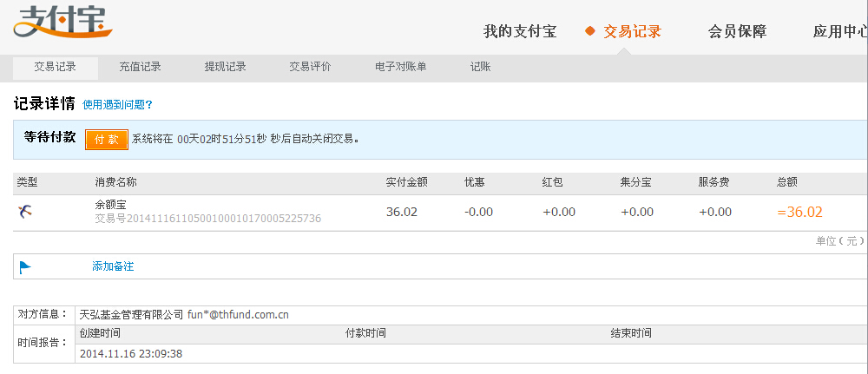This screenshot has height=374, width=868.
Task: Click 添加备注 to add a note
Action: click(x=113, y=266)
